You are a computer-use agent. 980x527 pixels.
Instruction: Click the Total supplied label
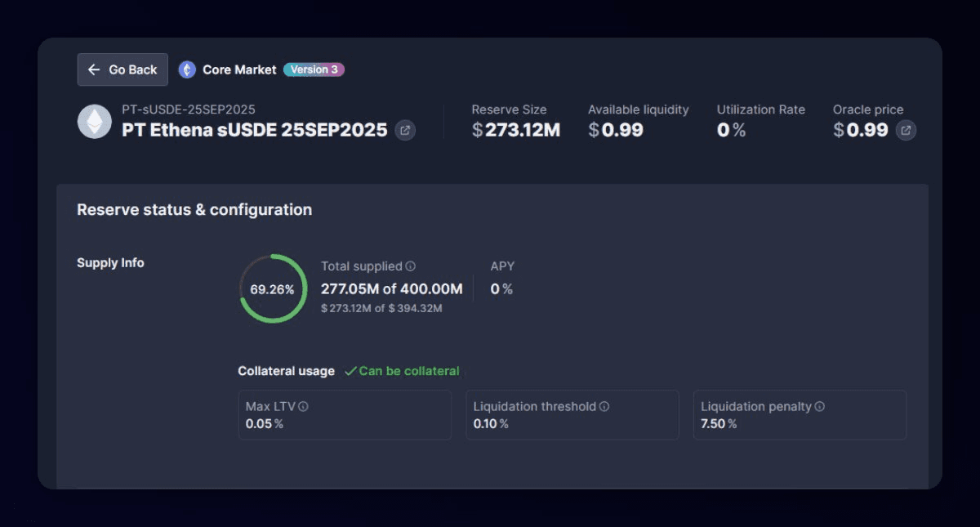point(362,266)
